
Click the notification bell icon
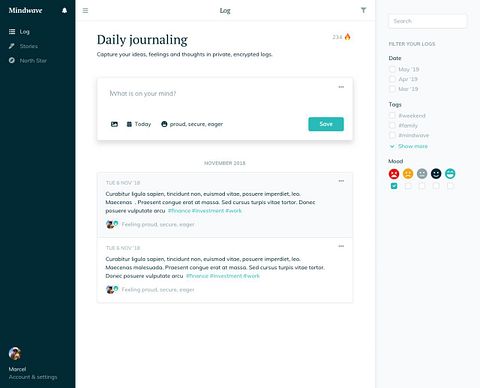65,11
